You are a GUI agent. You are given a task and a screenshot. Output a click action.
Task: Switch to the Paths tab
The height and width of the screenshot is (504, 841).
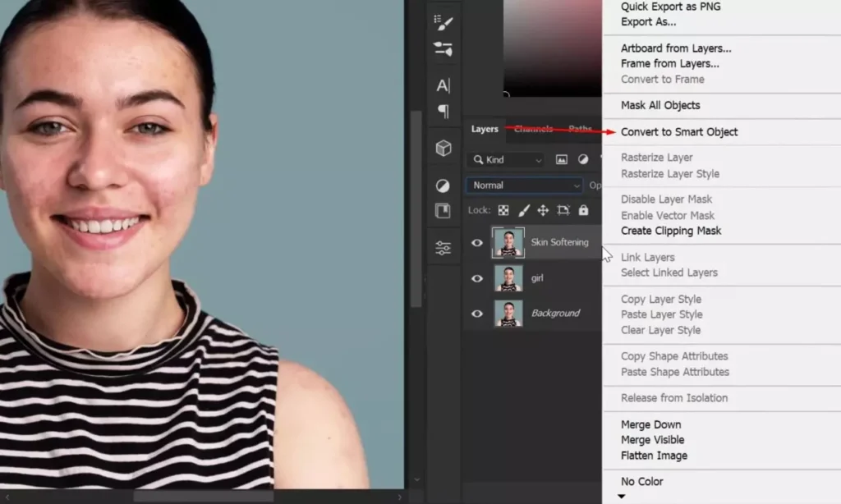pyautogui.click(x=580, y=129)
